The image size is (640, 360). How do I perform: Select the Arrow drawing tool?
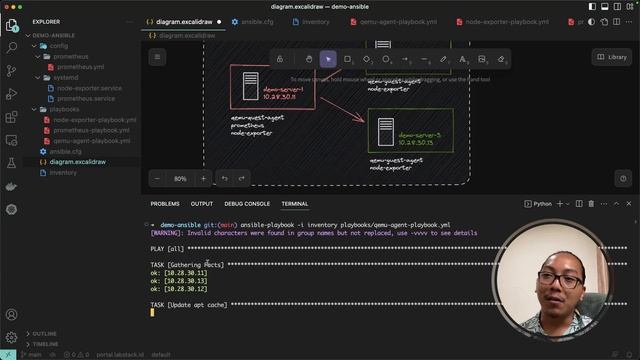coord(405,59)
